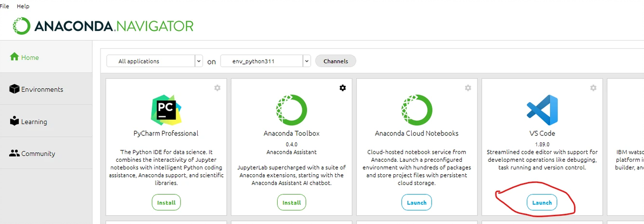
Task: Click the Anaconda Cloud Notebooks logo icon
Action: click(x=417, y=110)
